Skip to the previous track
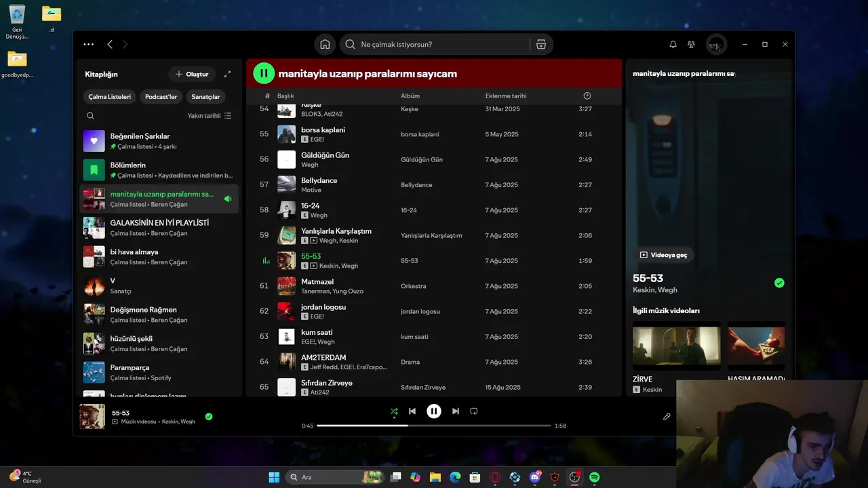This screenshot has width=868, height=488. point(412,411)
